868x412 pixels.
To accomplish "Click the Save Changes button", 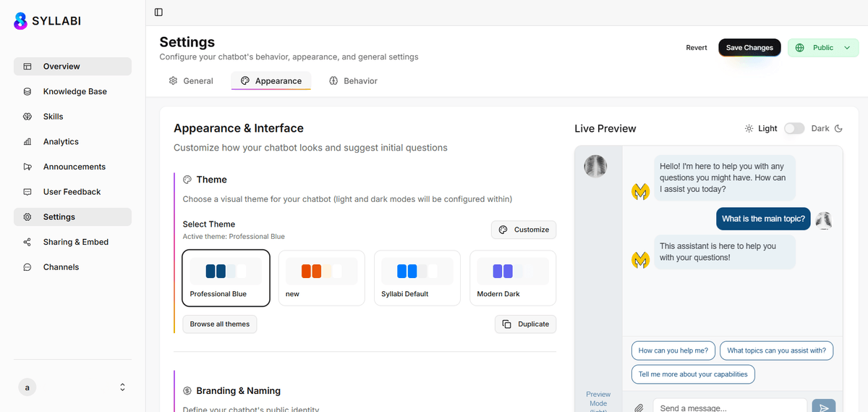I will (x=749, y=48).
